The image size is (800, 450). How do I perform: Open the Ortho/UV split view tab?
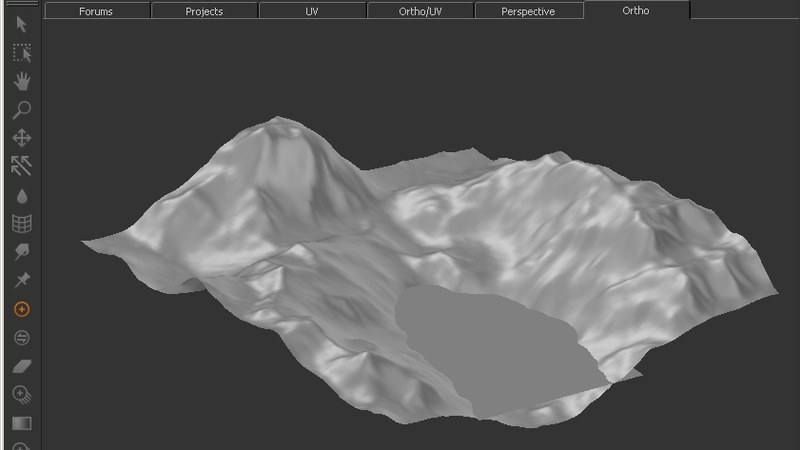click(420, 11)
